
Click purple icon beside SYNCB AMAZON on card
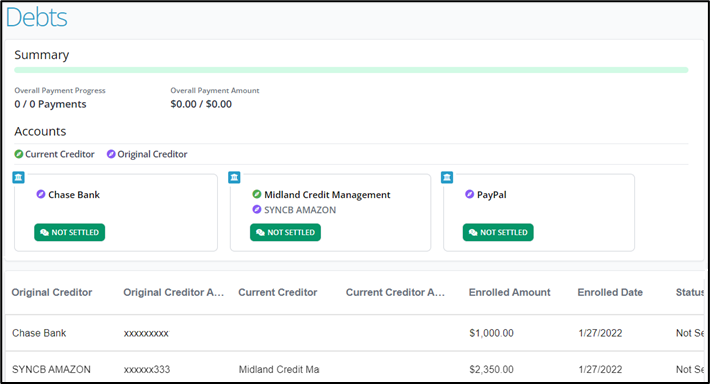pyautogui.click(x=257, y=209)
